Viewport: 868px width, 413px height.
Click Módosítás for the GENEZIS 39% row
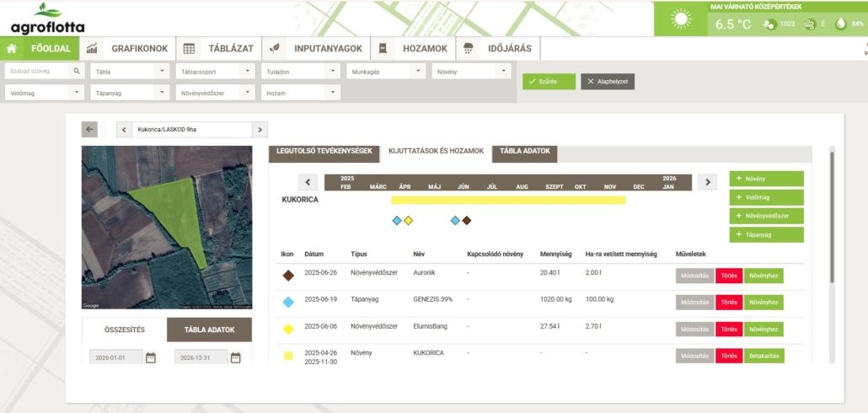click(694, 302)
